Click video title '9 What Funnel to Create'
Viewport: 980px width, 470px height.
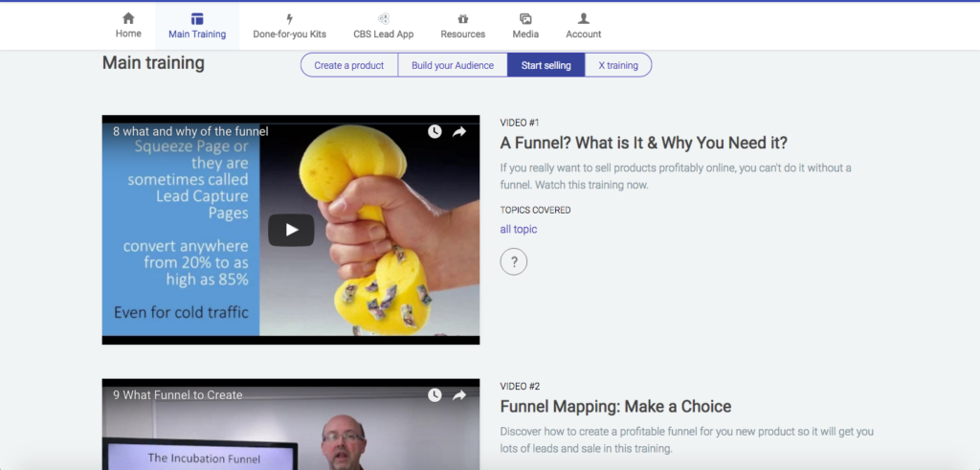177,395
